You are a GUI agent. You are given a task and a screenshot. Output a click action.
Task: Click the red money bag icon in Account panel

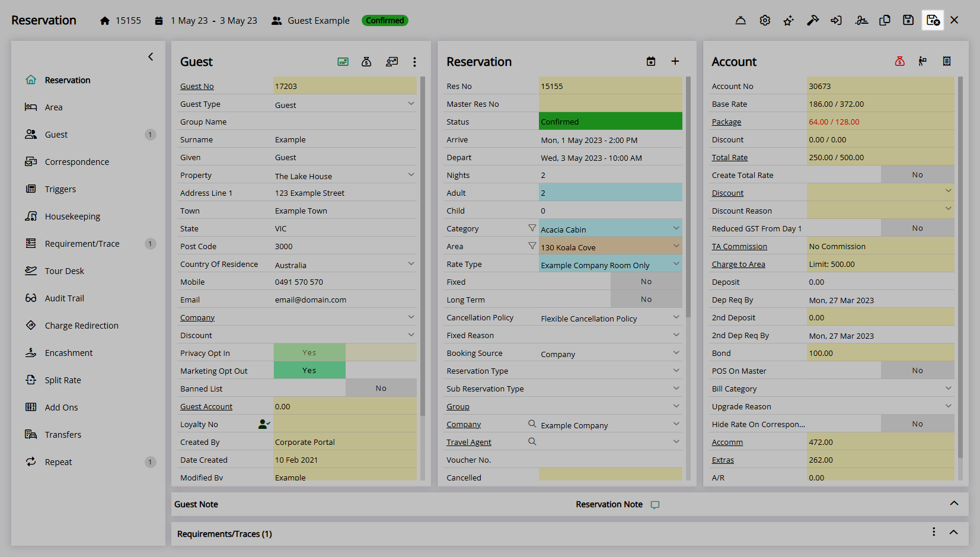(x=899, y=62)
